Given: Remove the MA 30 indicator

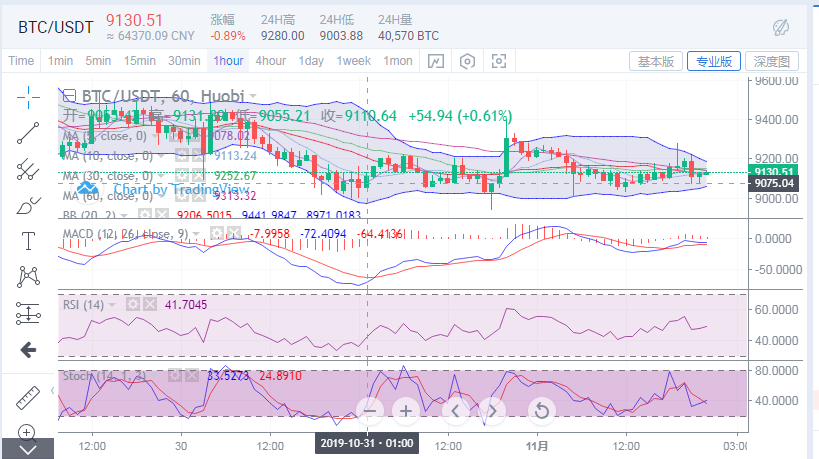Looking at the screenshot, I should click(x=198, y=175).
